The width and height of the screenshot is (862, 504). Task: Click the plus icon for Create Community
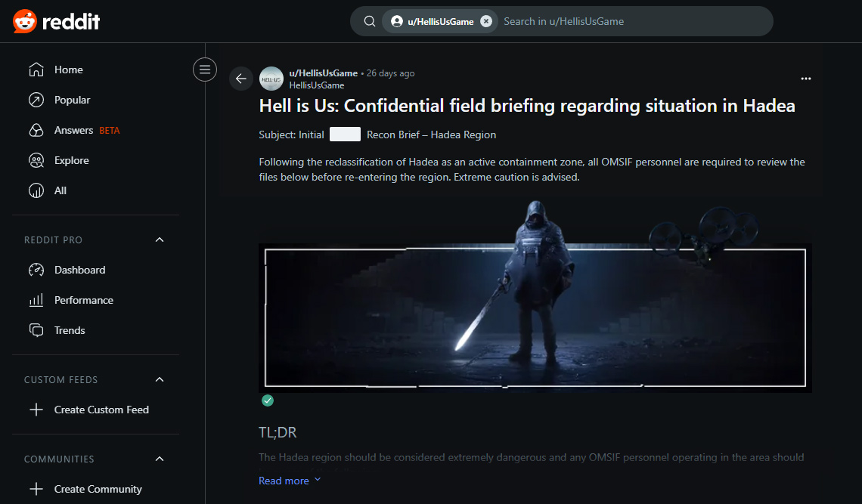coord(36,489)
